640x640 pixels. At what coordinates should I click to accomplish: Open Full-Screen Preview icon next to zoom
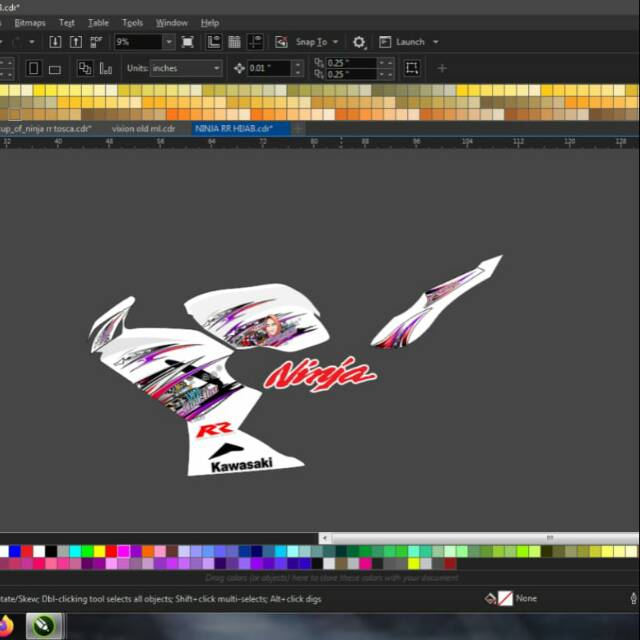tap(187, 42)
